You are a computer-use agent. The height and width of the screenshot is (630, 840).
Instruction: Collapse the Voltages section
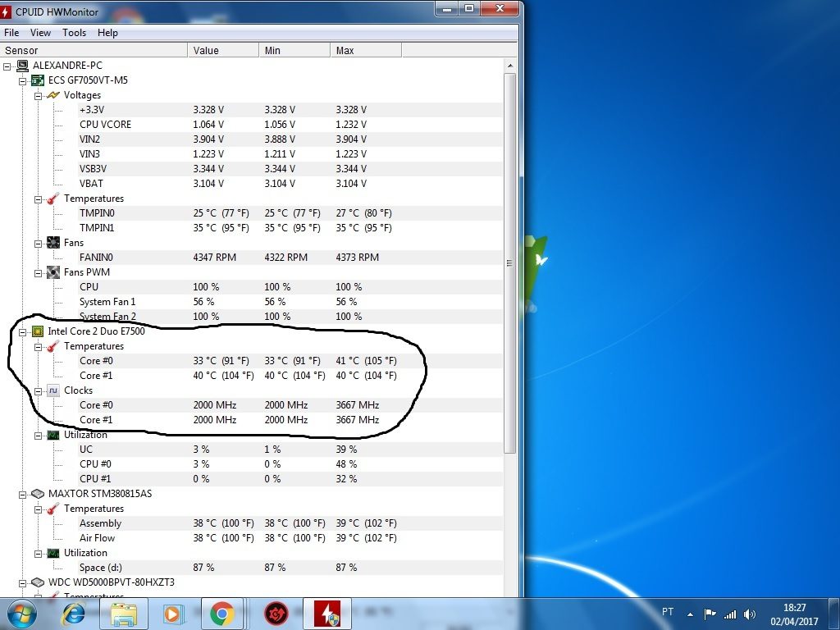pyautogui.click(x=38, y=96)
